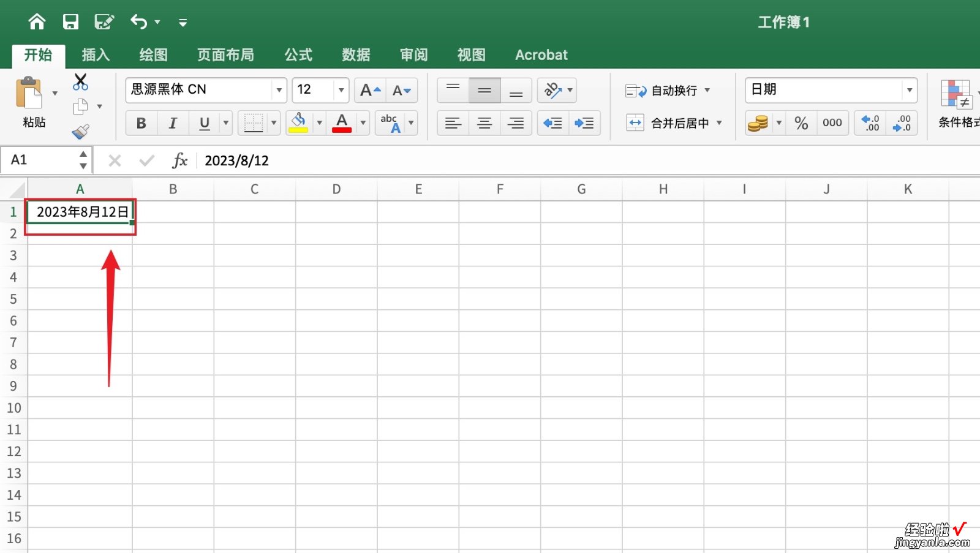Apply currency format with the coins icon

(758, 123)
